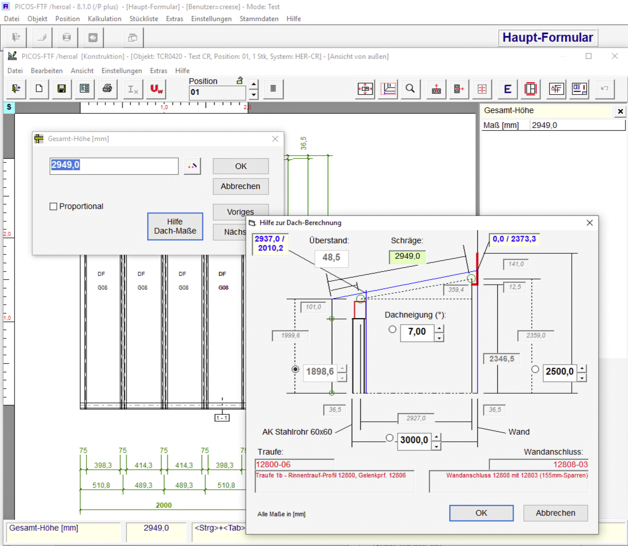Click the save diskette toolbar icon
The height and width of the screenshot is (546, 628).
tap(62, 89)
